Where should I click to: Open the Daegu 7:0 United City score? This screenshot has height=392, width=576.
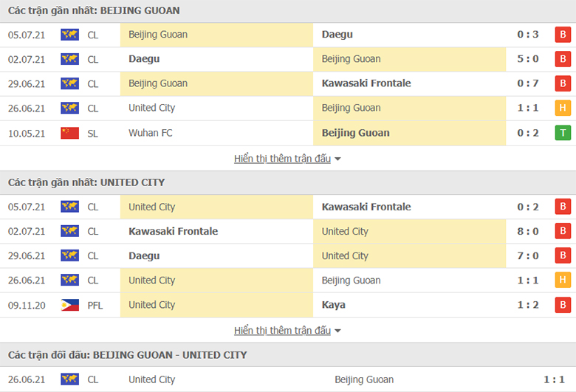pos(528,255)
